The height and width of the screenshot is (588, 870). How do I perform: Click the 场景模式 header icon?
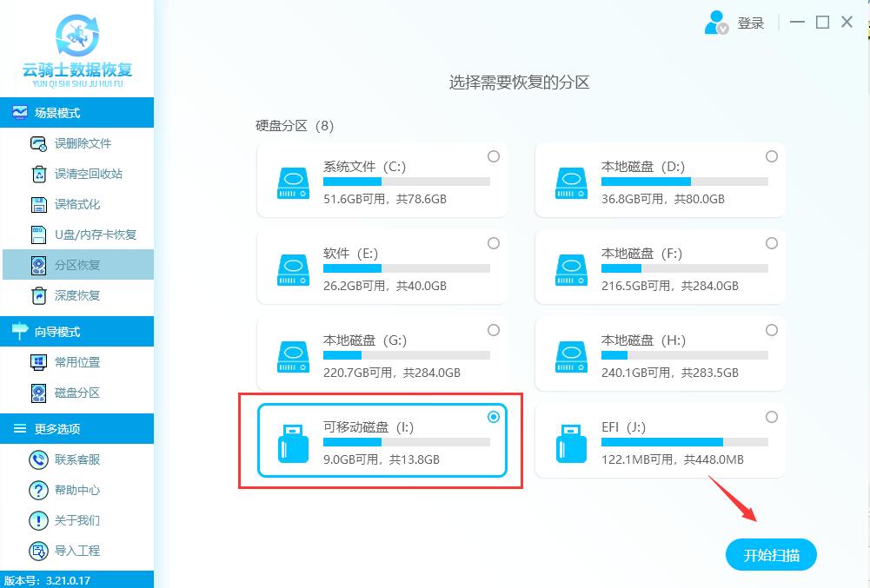[x=19, y=113]
